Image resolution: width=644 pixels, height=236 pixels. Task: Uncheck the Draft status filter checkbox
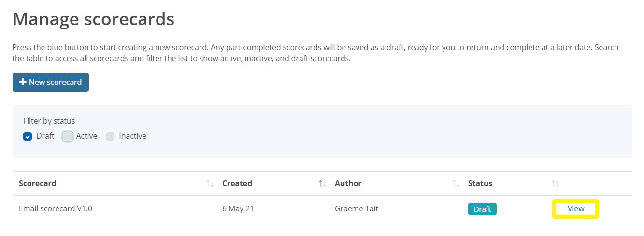point(28,136)
